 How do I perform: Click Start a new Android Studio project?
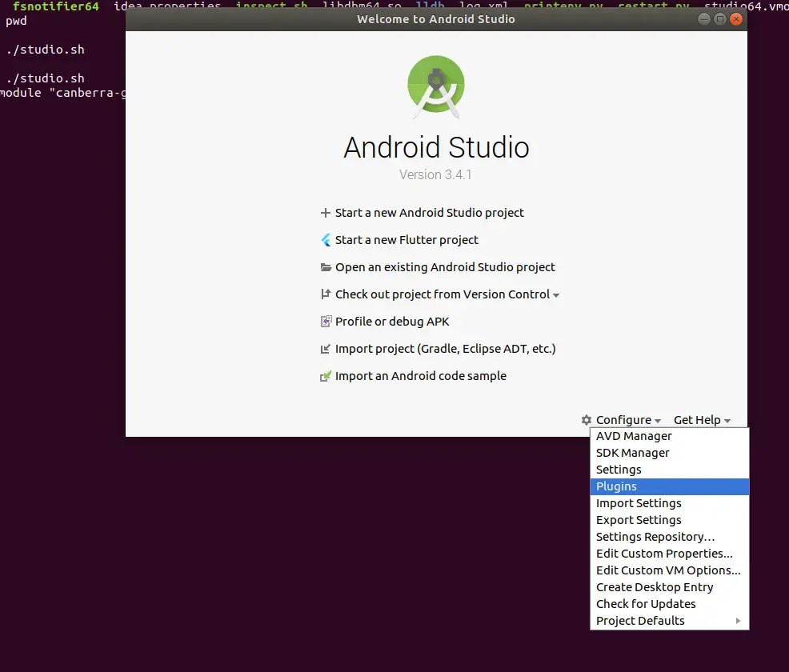(430, 212)
